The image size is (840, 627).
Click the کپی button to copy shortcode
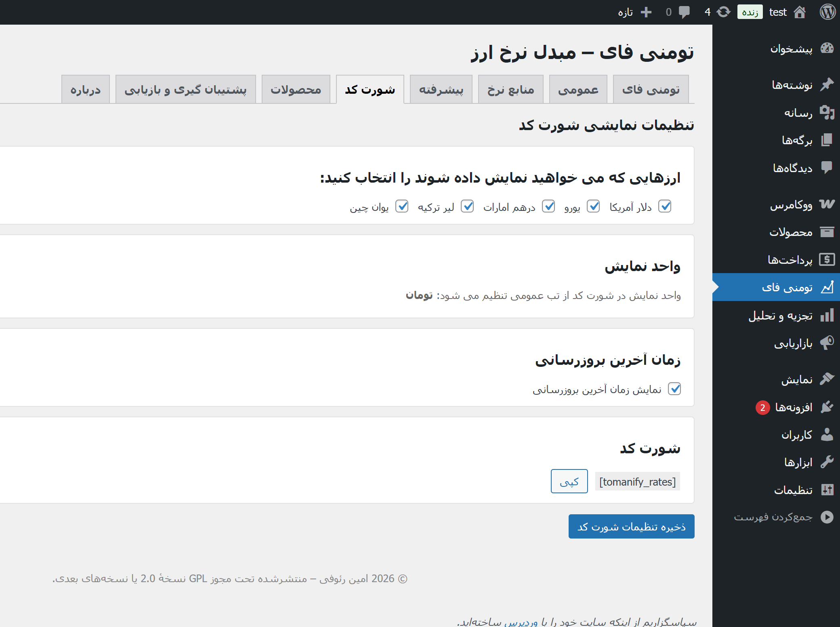[x=569, y=481]
